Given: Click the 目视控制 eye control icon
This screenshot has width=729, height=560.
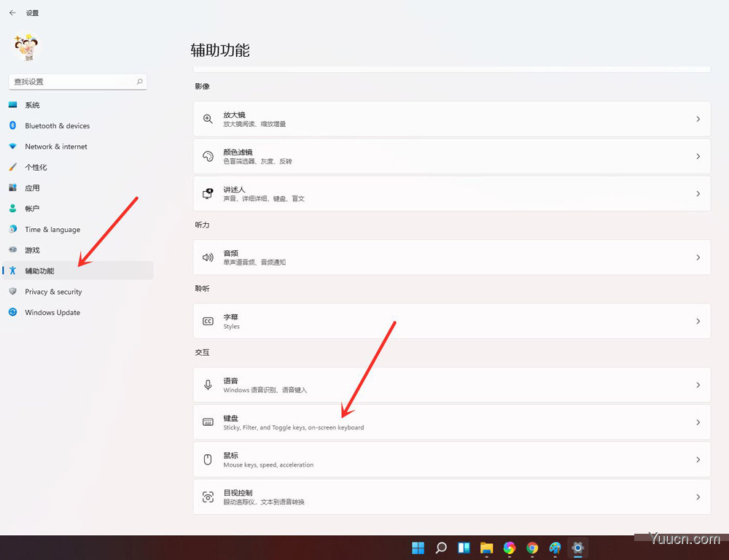Looking at the screenshot, I should pyautogui.click(x=208, y=497).
